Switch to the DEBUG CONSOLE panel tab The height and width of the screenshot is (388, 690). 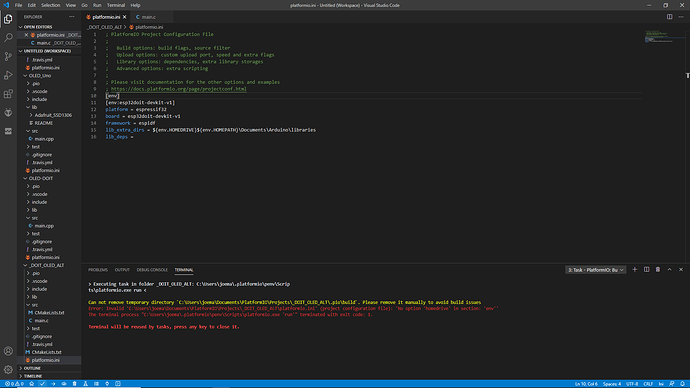click(x=152, y=270)
